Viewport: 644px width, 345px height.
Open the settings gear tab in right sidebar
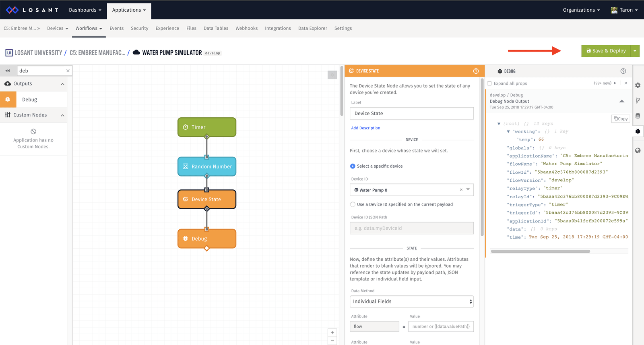click(x=638, y=85)
